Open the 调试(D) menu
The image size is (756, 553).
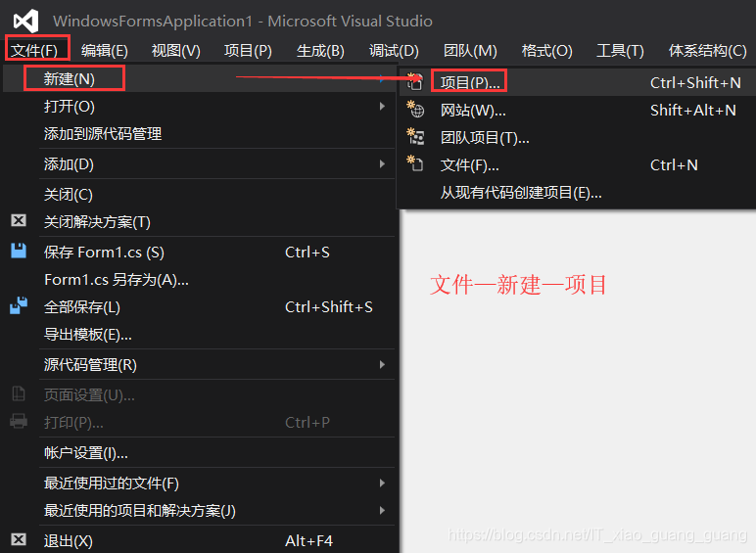pos(394,50)
